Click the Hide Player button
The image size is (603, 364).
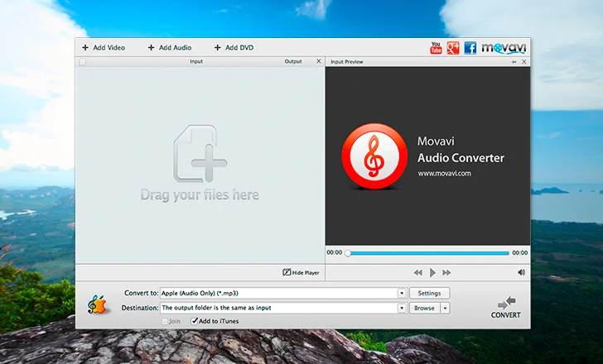point(301,273)
